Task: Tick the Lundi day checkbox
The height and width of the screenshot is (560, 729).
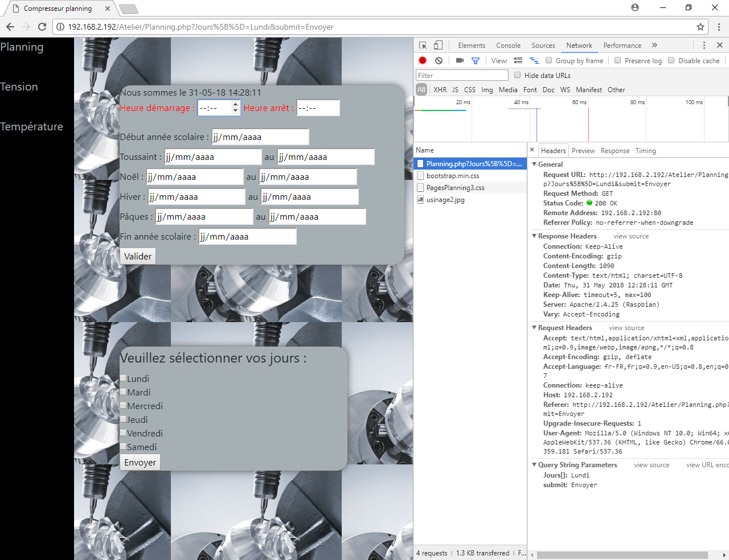Action: tap(123, 378)
